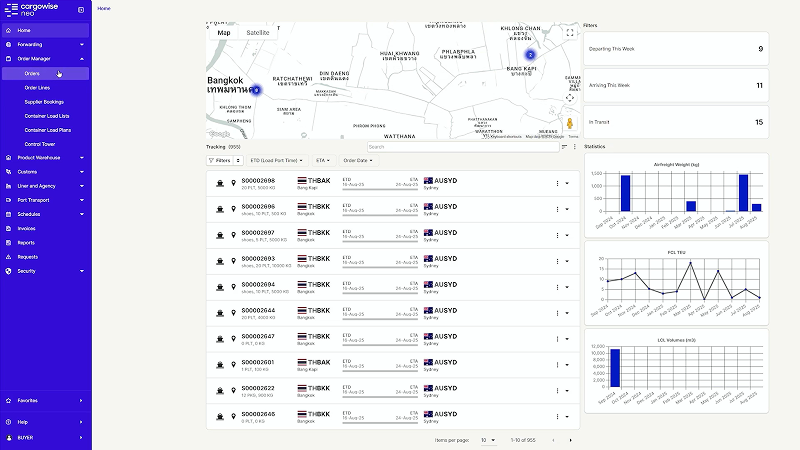Collapse the sidebar with the panel icon
The height and width of the screenshot is (450, 800).
pyautogui.click(x=81, y=10)
